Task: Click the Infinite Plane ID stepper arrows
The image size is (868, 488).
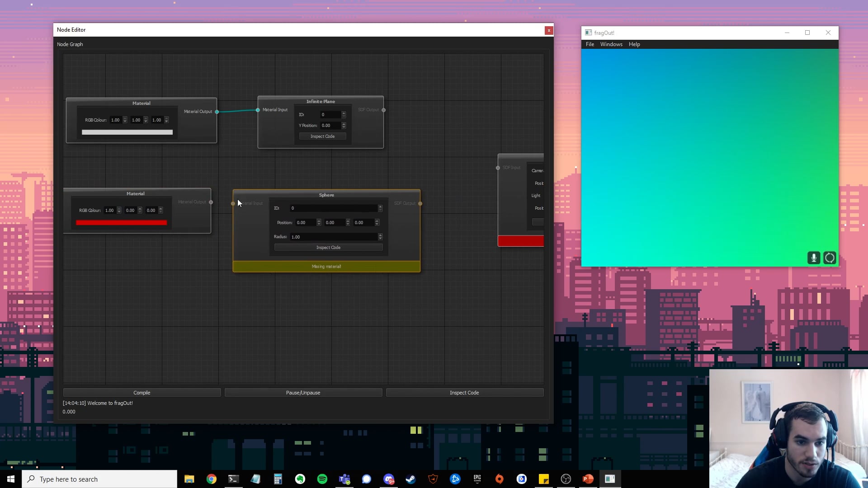Action: tap(344, 115)
